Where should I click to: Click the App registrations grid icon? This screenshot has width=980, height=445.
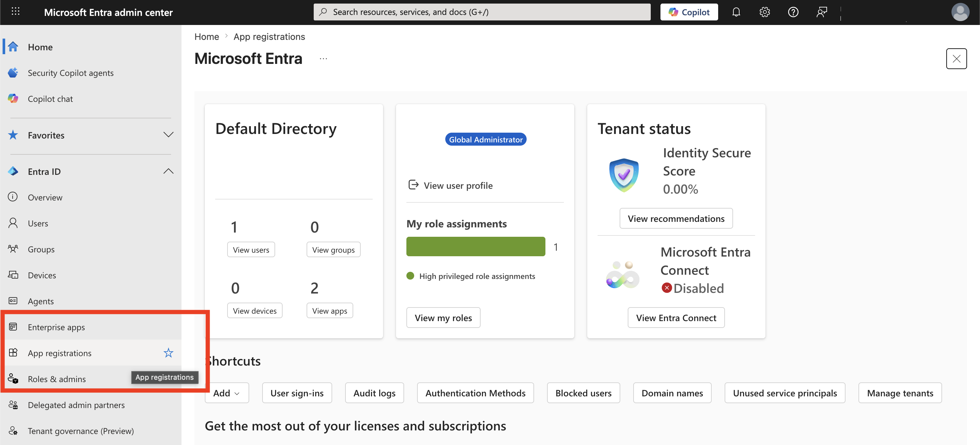[13, 353]
